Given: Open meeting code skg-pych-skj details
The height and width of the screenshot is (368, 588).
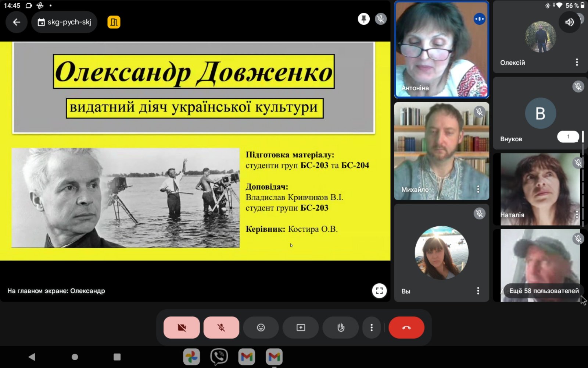Looking at the screenshot, I should 64,22.
